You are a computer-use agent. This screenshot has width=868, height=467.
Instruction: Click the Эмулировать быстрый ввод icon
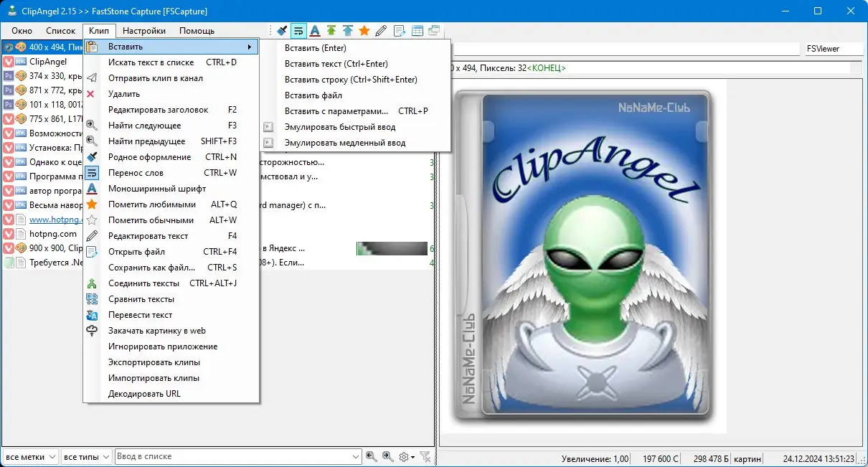point(268,127)
